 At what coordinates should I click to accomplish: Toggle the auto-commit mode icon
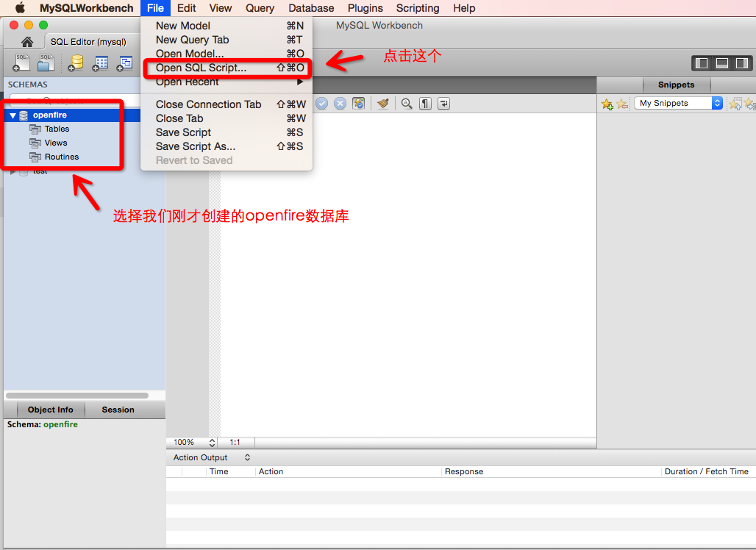[359, 103]
